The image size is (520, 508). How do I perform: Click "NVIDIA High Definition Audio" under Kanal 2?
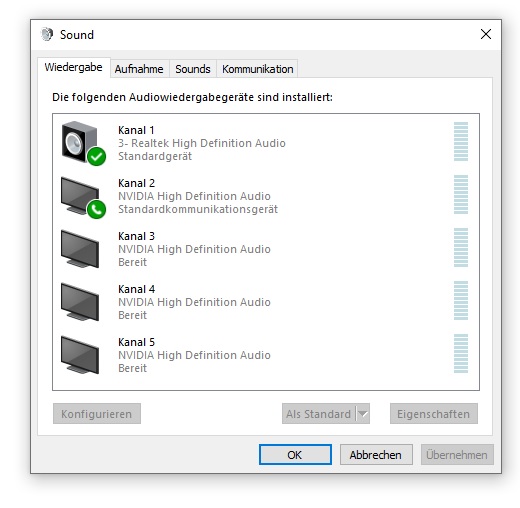(x=194, y=196)
